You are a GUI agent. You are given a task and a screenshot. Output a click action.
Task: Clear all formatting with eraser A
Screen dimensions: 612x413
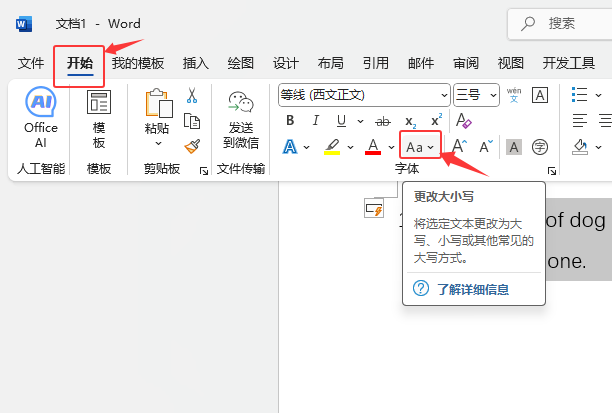coord(463,121)
